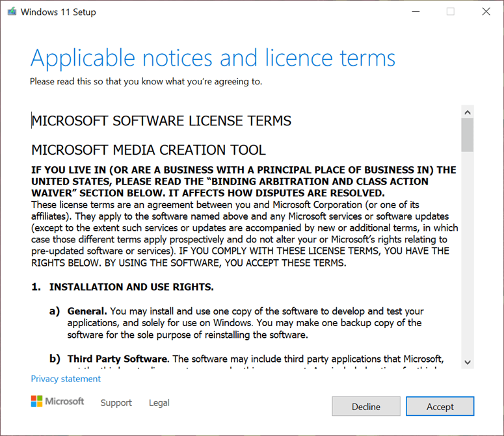Click the Microsoft logo
This screenshot has height=436, width=504.
pos(57,401)
